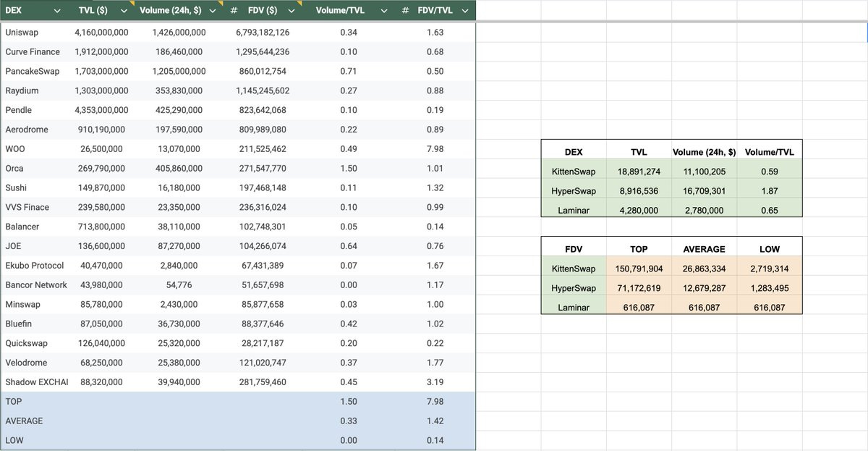Click Pendle's TVL value 4,353,000,000
This screenshot has width=868, height=451.
click(101, 110)
